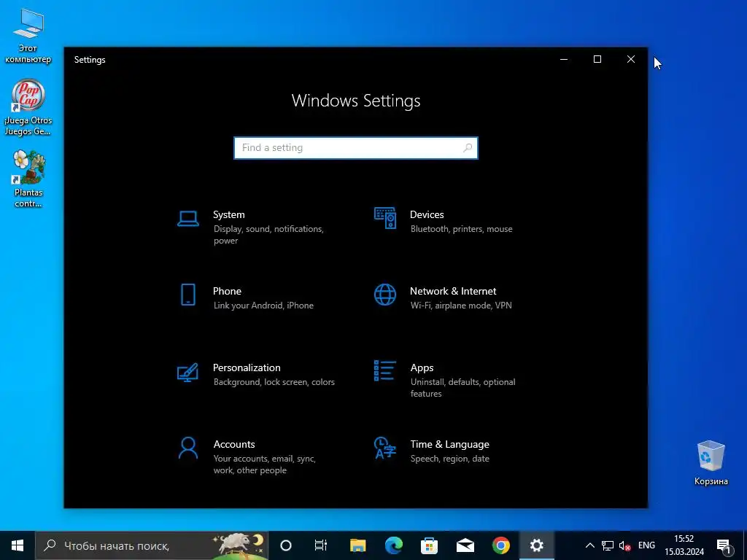
Task: Select the Phone icon
Action: tap(188, 295)
